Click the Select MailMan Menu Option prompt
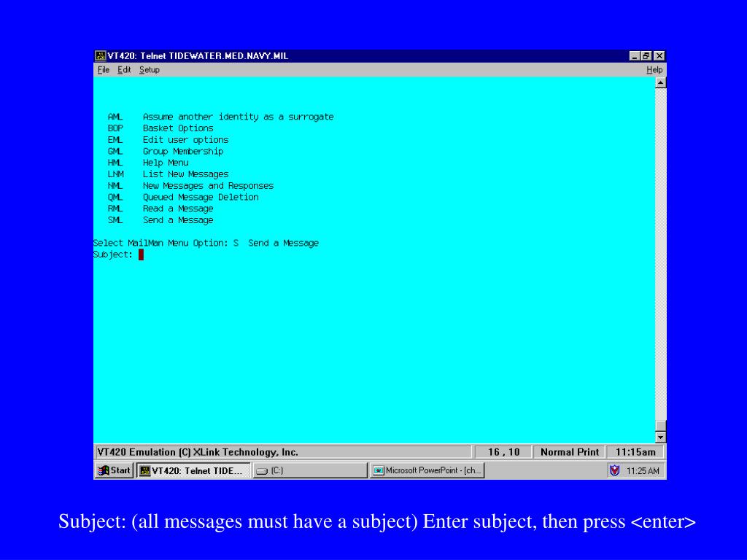The image size is (747, 560). click(206, 243)
